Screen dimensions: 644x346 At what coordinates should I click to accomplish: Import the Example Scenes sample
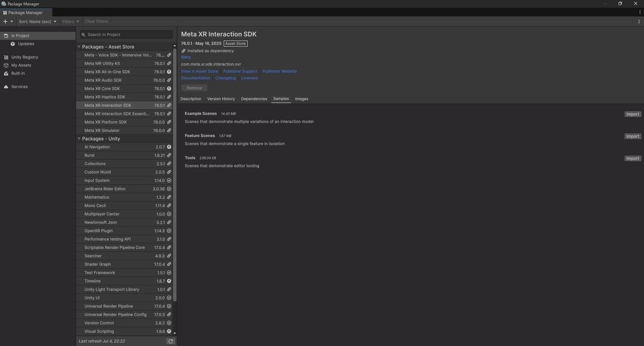[633, 114]
